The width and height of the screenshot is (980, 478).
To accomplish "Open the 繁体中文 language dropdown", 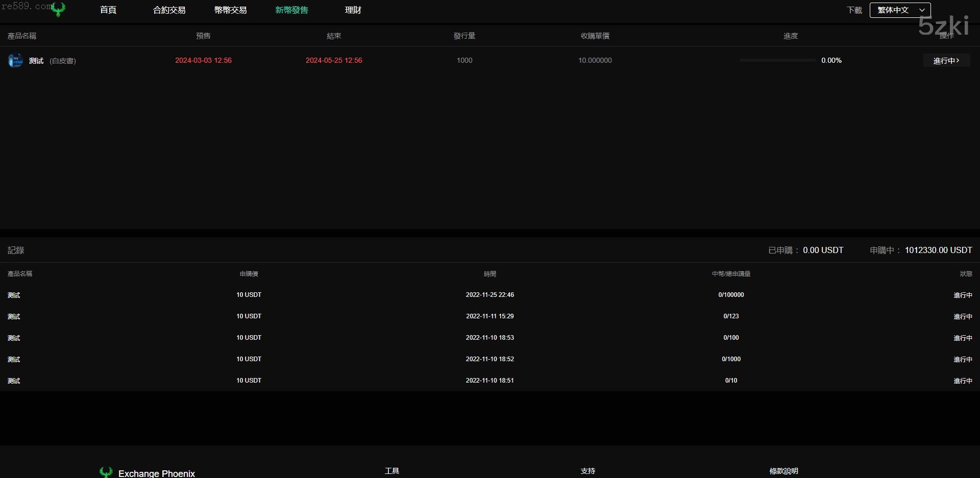I will (900, 10).
